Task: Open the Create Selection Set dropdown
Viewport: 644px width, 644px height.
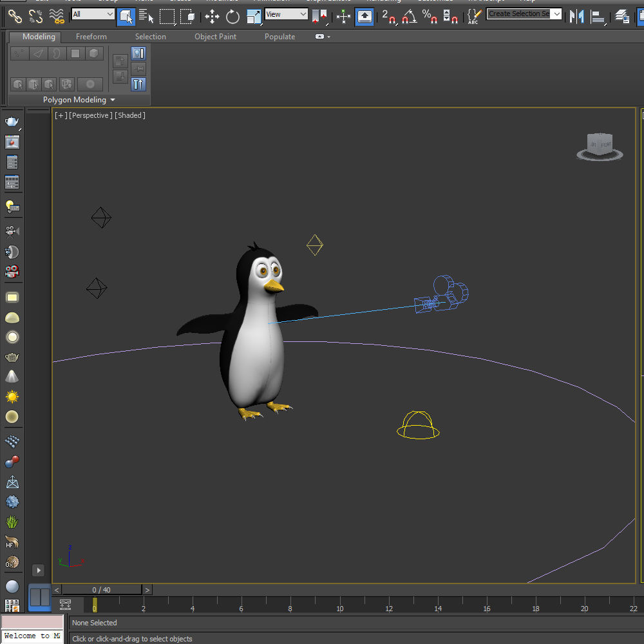Action: [524, 14]
